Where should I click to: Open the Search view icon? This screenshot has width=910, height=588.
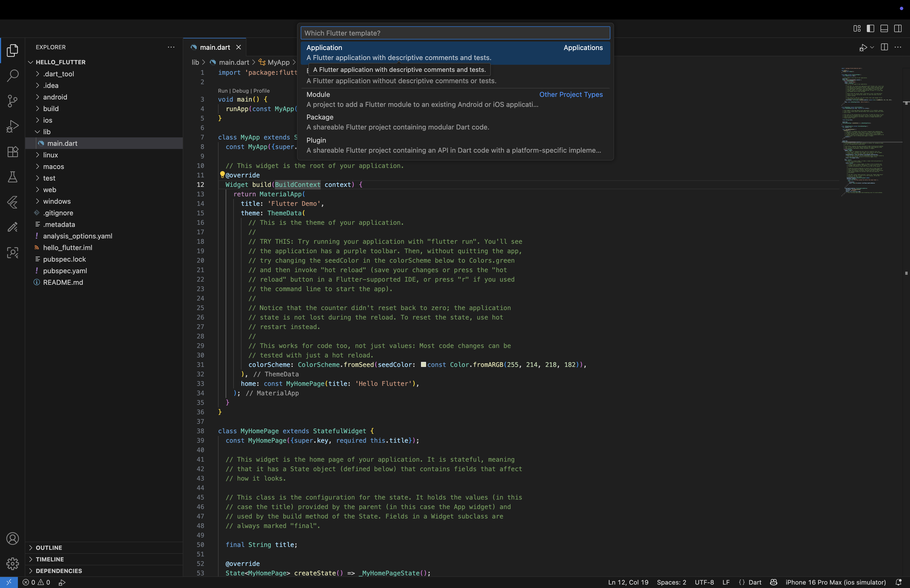click(13, 76)
